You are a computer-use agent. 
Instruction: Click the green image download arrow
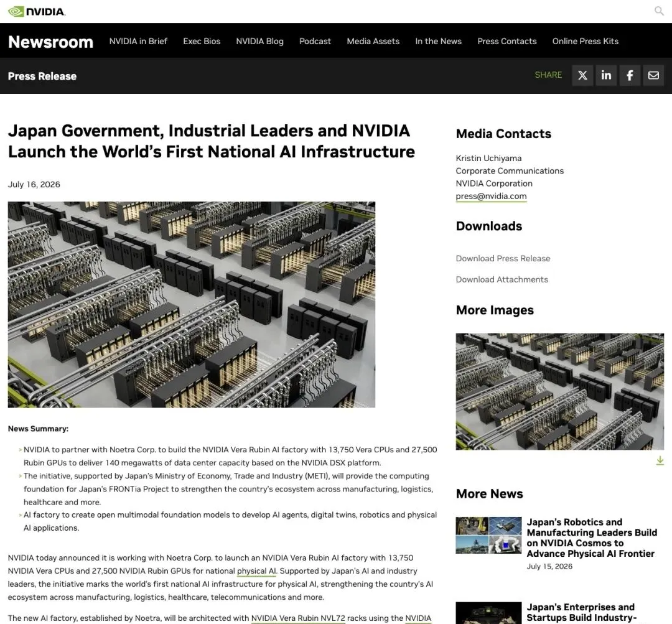(x=660, y=460)
